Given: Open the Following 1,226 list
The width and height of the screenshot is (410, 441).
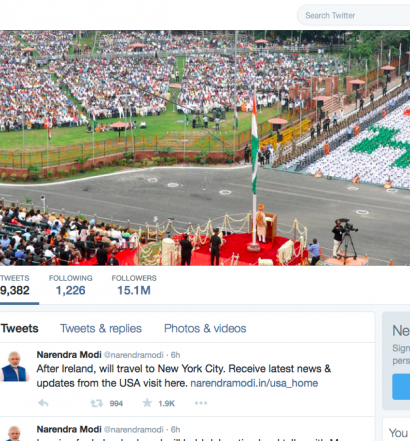Looking at the screenshot, I should 71,285.
